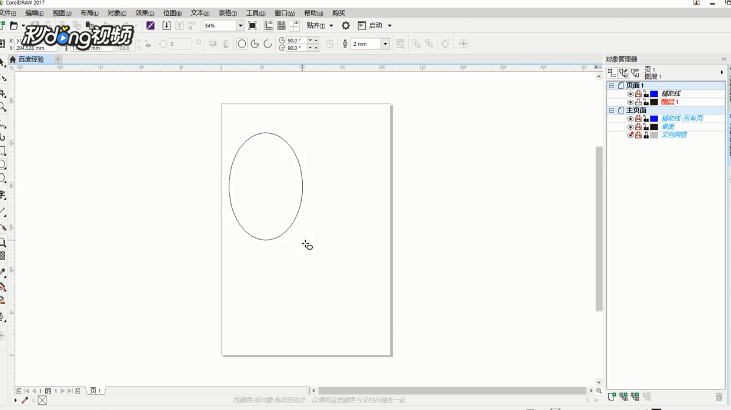Click layer manager view icon in Object Manager
The width and height of the screenshot is (731, 410).
[635, 72]
